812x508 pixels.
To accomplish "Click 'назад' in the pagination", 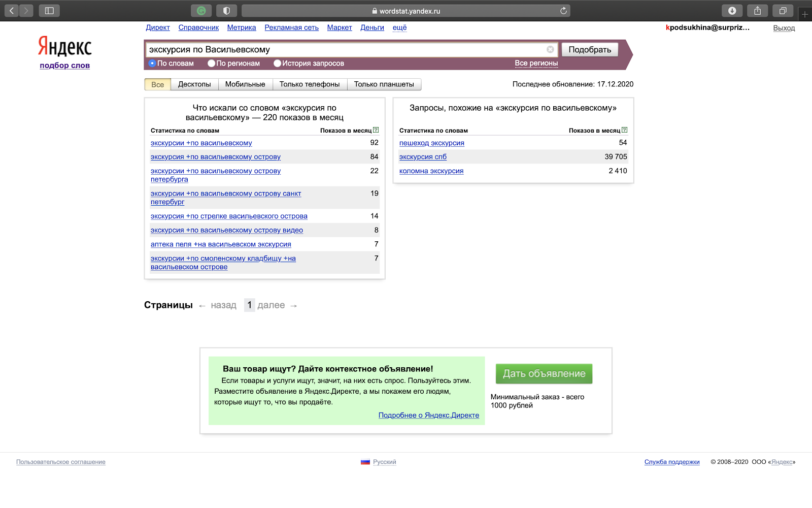I will point(224,305).
